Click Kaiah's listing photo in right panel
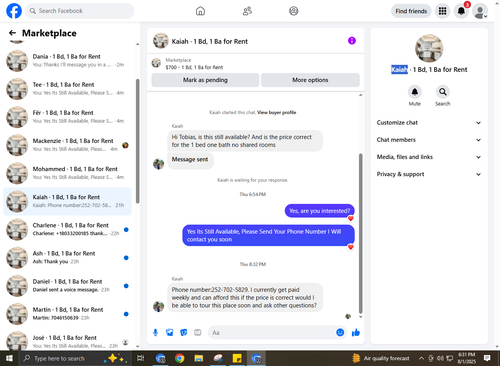Viewport: 500px width, 366px height. click(429, 48)
